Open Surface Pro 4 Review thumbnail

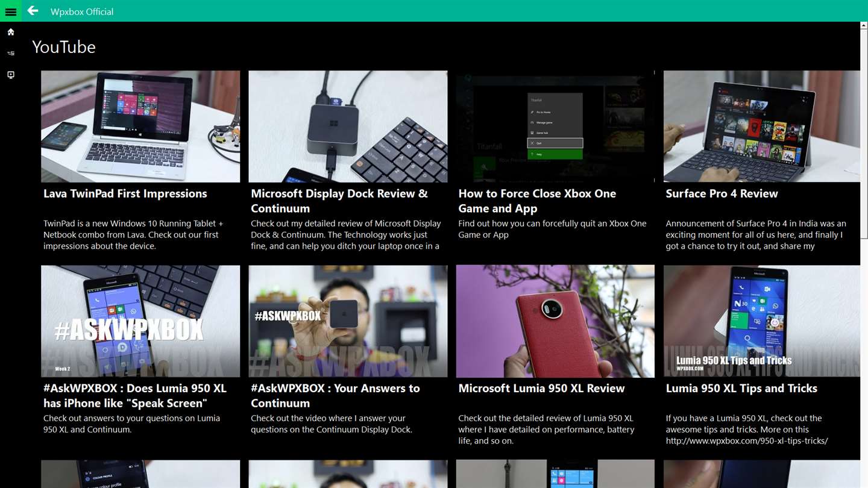pyautogui.click(x=762, y=127)
